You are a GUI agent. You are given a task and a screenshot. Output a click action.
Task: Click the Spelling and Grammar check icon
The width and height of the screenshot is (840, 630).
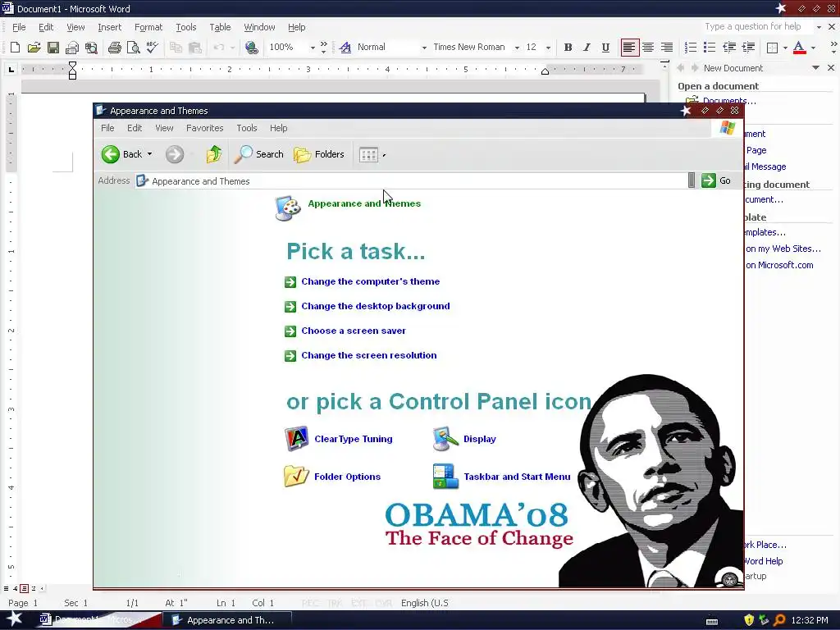click(x=152, y=48)
